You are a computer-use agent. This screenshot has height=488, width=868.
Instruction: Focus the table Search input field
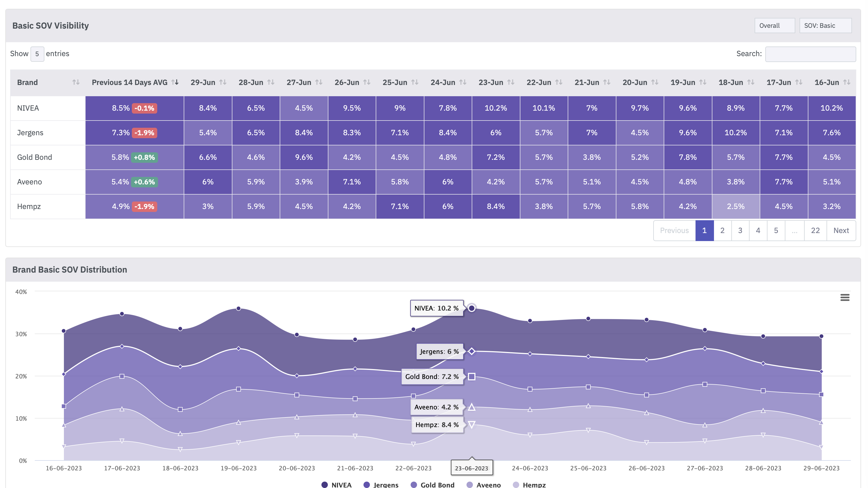811,54
